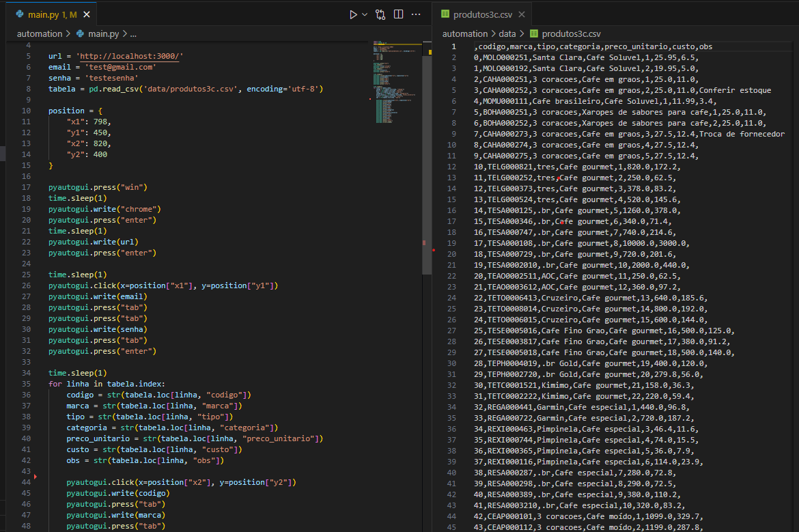The height and width of the screenshot is (532, 799).
Task: Click 'test@gmail.com' string on line 6
Action: coord(120,67)
